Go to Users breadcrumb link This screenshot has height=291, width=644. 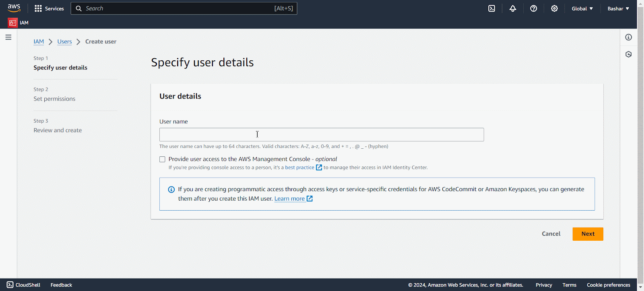coord(64,41)
